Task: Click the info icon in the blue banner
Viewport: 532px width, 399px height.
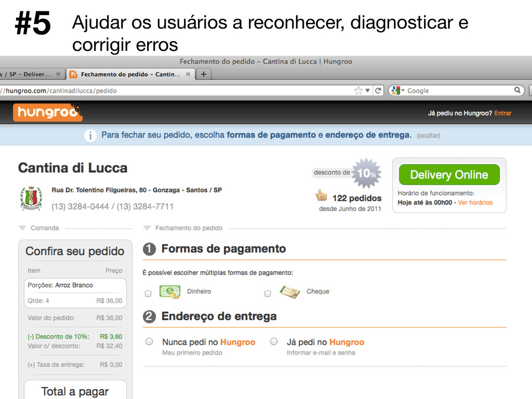Action: click(x=90, y=136)
